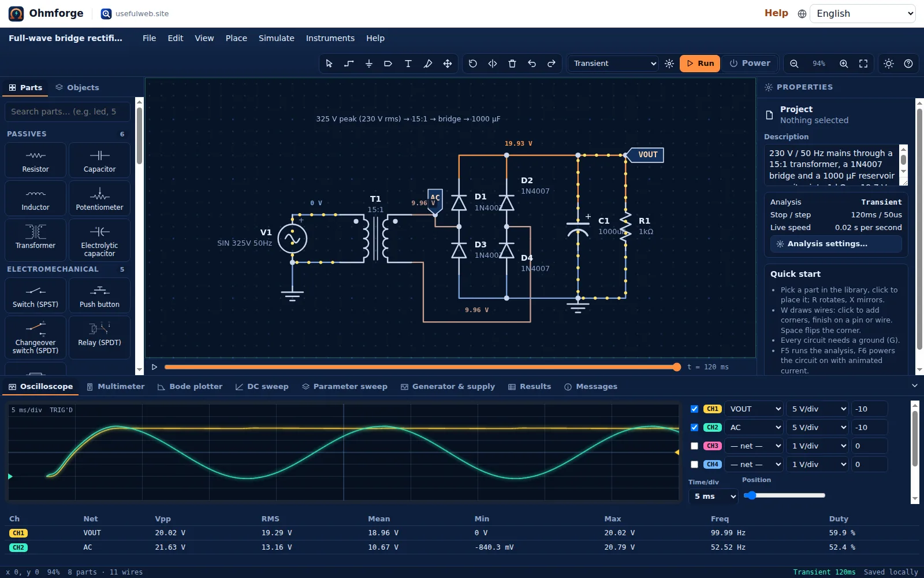Toggle light/dark theme sun icon
The height and width of the screenshot is (578, 924).
click(889, 64)
